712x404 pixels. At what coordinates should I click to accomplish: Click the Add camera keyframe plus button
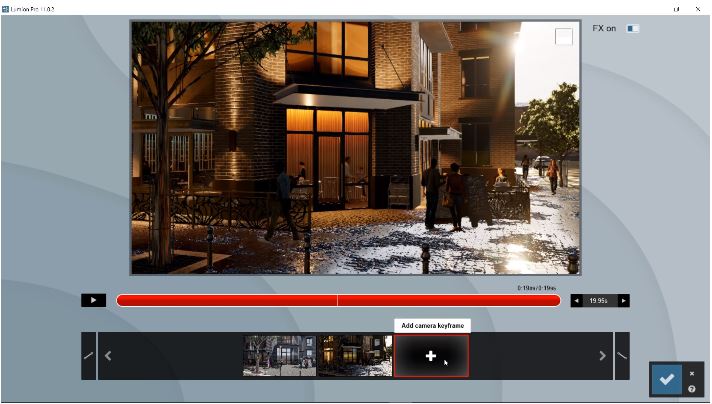coord(431,356)
